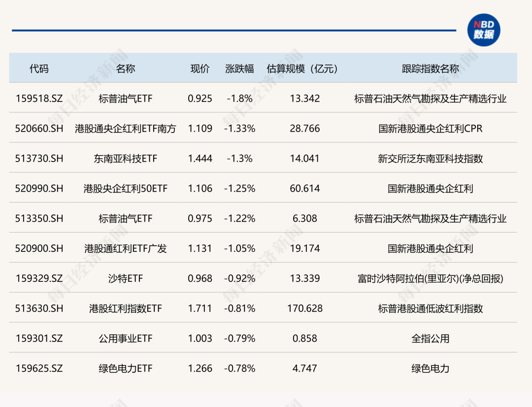
Task: Click the 跟踪指数名称 column header
Action: coord(430,69)
